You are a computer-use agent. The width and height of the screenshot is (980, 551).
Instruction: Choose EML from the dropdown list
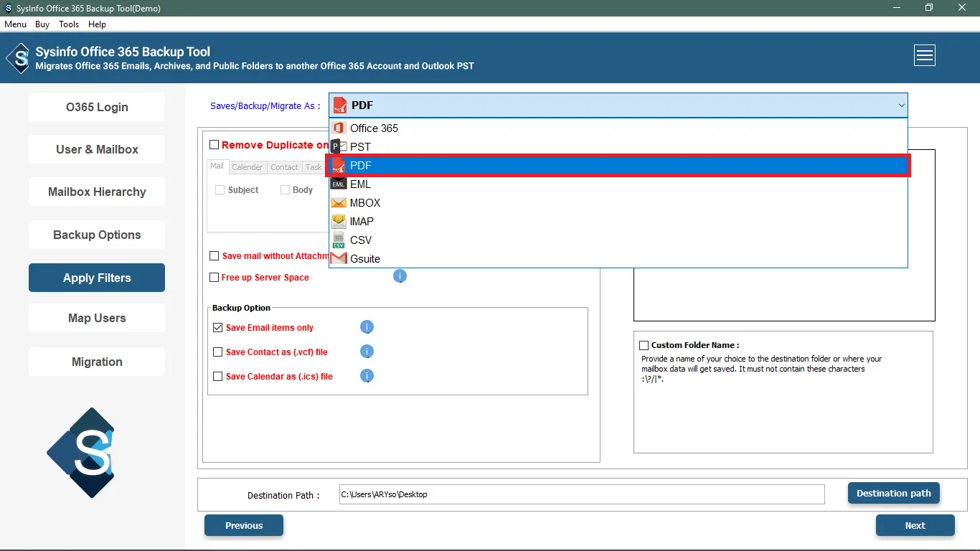coord(359,184)
